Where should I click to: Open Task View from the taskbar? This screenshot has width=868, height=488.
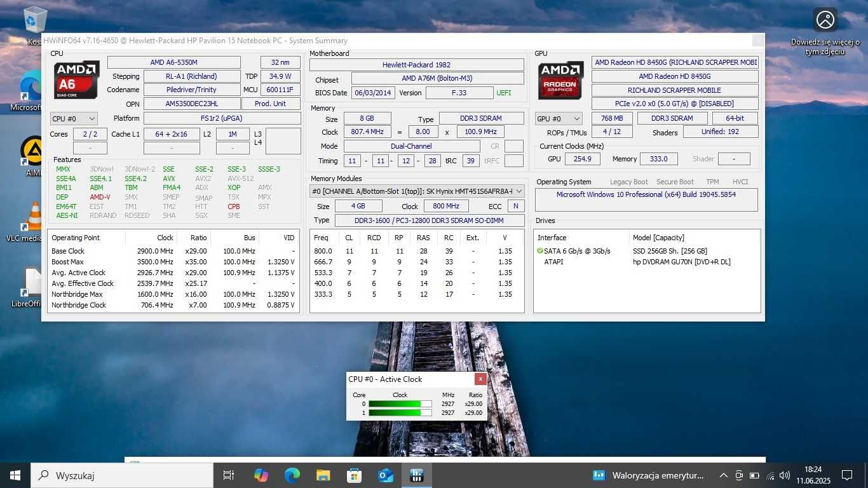229,475
